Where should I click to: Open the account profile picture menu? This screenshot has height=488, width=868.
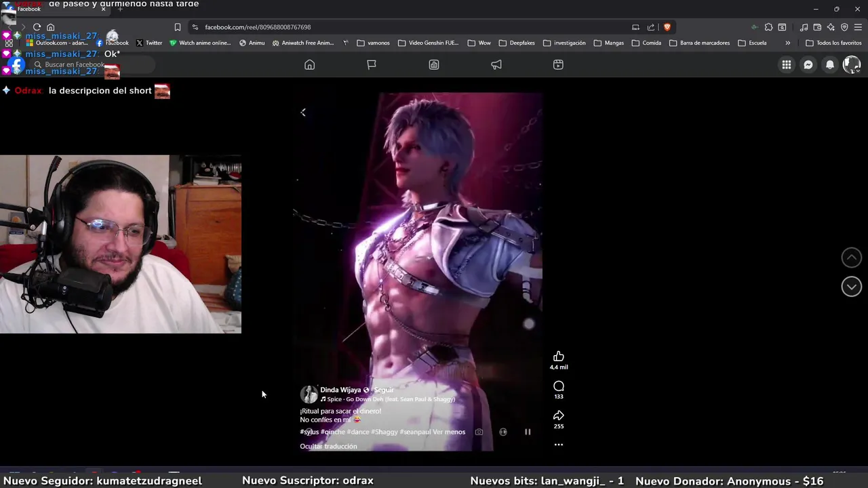(852, 64)
